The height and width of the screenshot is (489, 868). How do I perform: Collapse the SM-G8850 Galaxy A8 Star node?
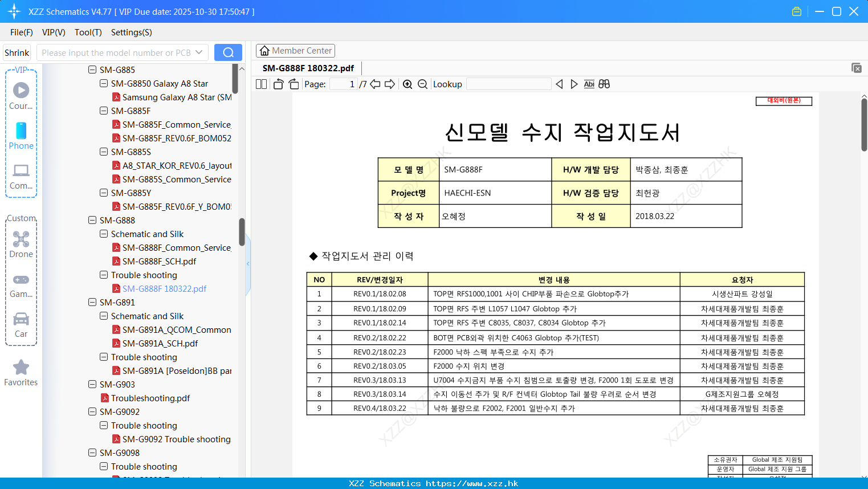click(x=104, y=83)
